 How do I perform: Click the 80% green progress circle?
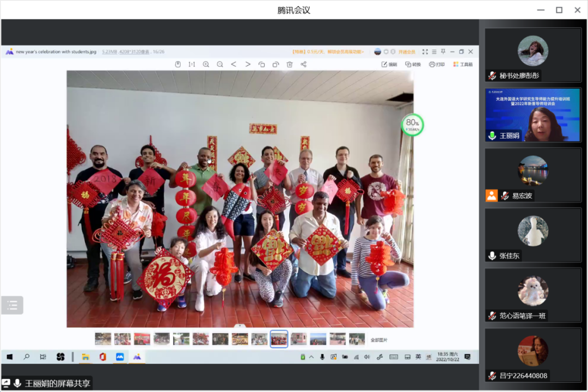coord(412,125)
